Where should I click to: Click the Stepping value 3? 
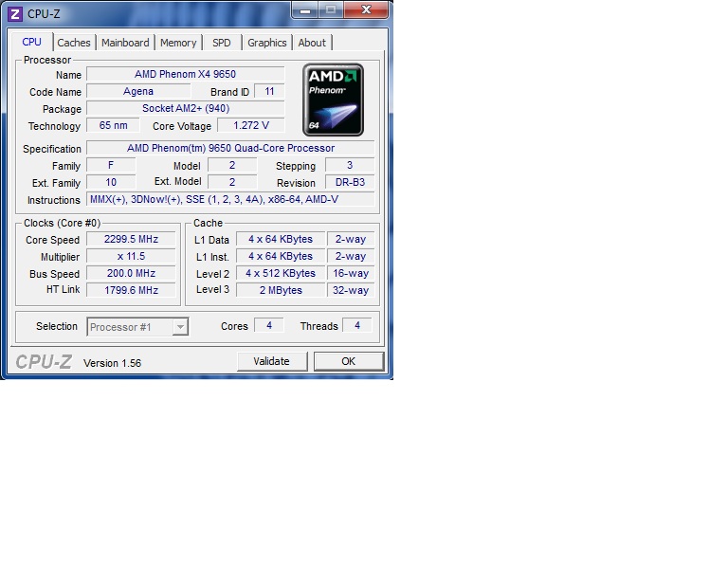tap(350, 165)
